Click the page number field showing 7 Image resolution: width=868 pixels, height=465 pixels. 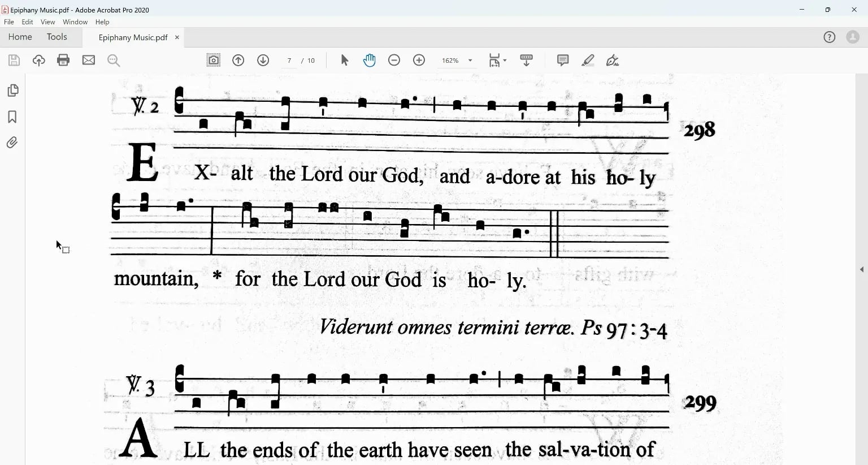289,61
